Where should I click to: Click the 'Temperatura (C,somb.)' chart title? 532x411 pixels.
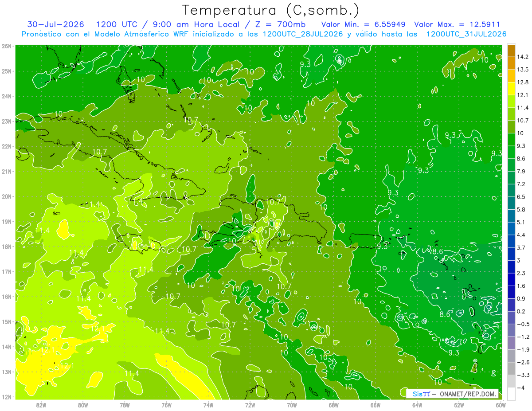tap(271, 10)
